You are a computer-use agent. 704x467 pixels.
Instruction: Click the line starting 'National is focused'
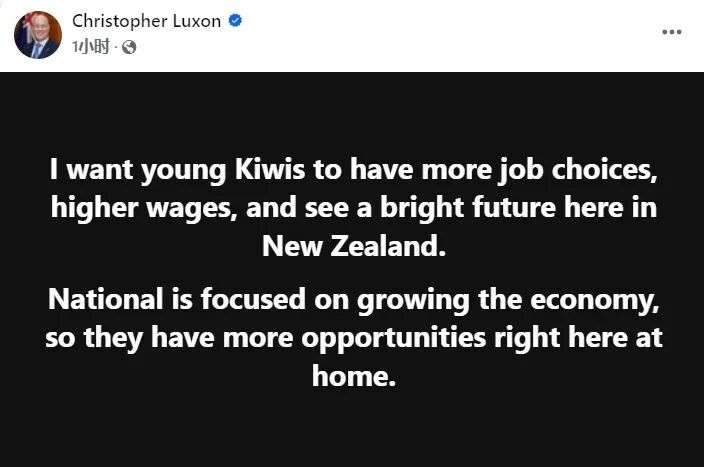tap(352, 300)
